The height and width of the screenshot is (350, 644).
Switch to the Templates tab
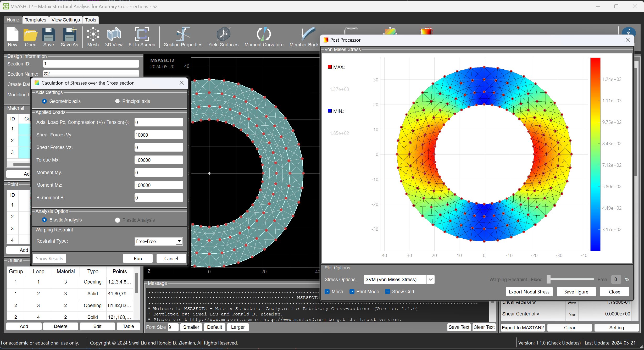(x=35, y=20)
